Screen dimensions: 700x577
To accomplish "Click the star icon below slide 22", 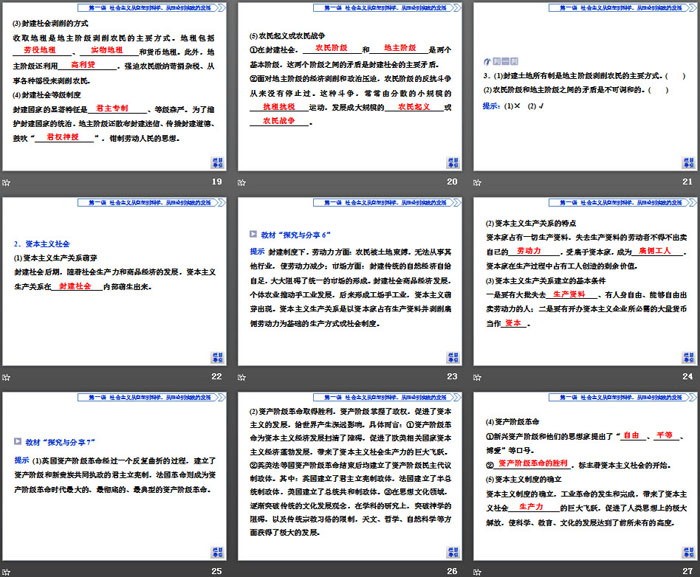I will [6, 375].
